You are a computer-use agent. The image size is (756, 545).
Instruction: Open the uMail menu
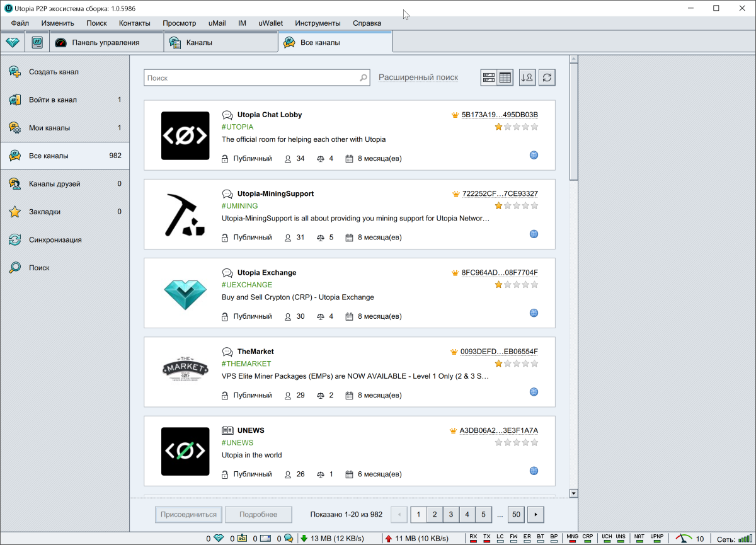coord(217,23)
